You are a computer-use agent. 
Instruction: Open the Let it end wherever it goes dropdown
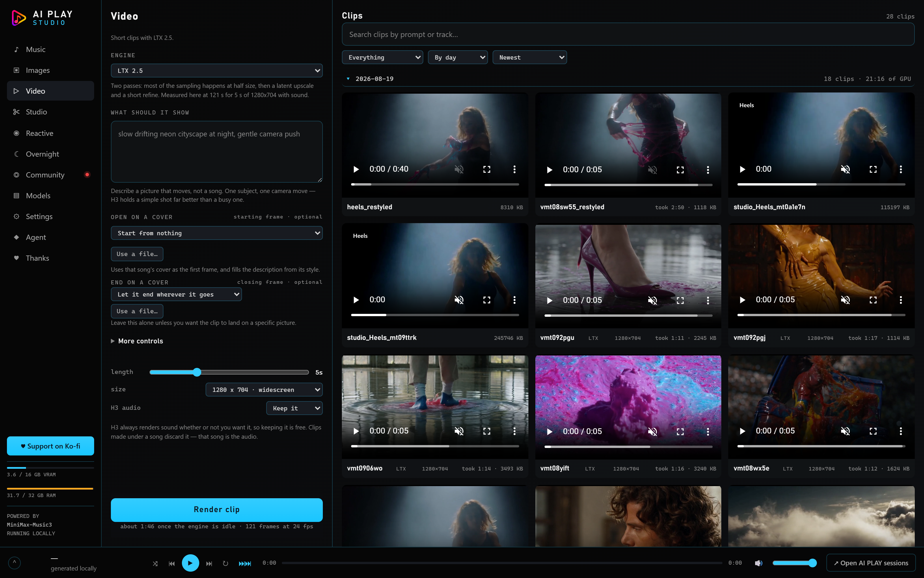(x=176, y=294)
